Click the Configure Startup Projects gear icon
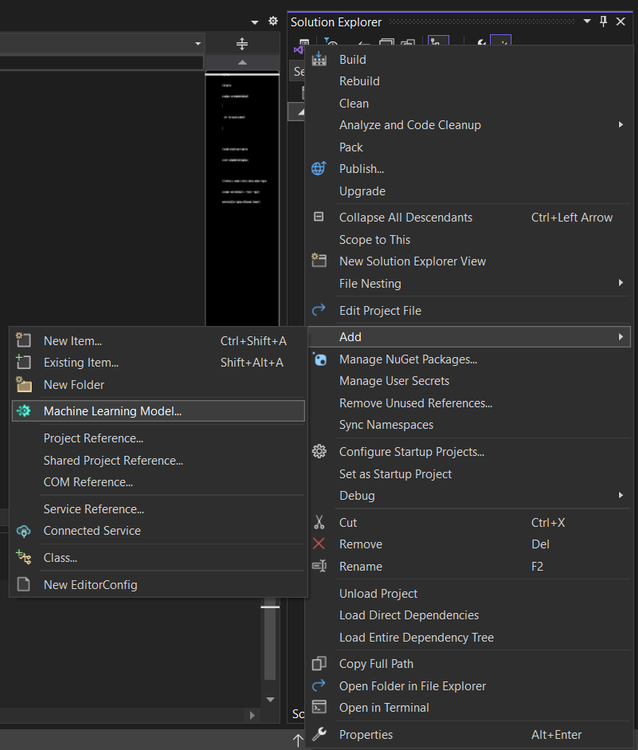 [x=319, y=452]
